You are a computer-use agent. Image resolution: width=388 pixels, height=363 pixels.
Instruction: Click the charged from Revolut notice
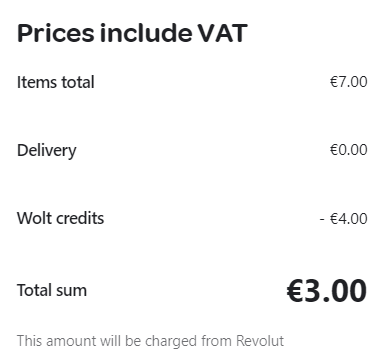(x=150, y=341)
